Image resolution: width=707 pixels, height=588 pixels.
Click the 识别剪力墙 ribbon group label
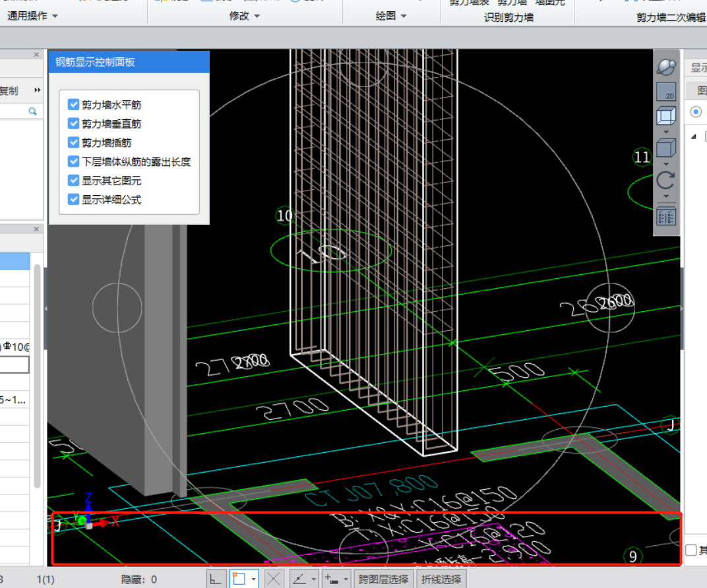coord(508,18)
